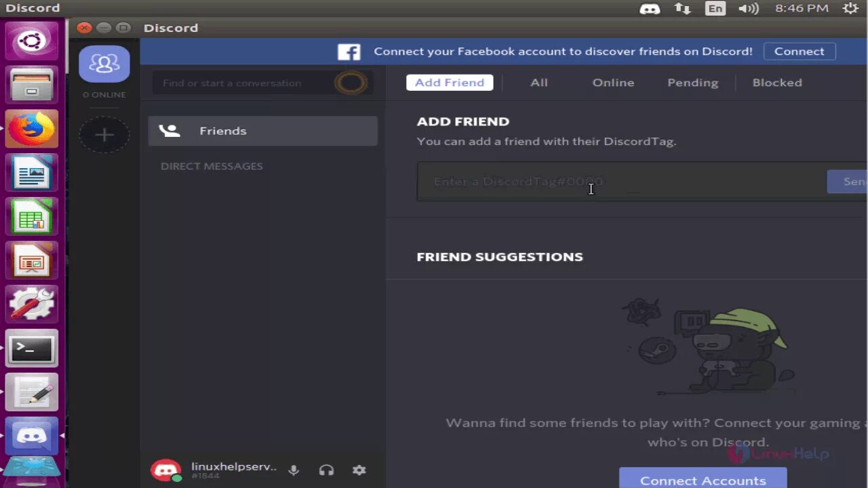
Task: Send the friend request button
Action: click(x=848, y=182)
